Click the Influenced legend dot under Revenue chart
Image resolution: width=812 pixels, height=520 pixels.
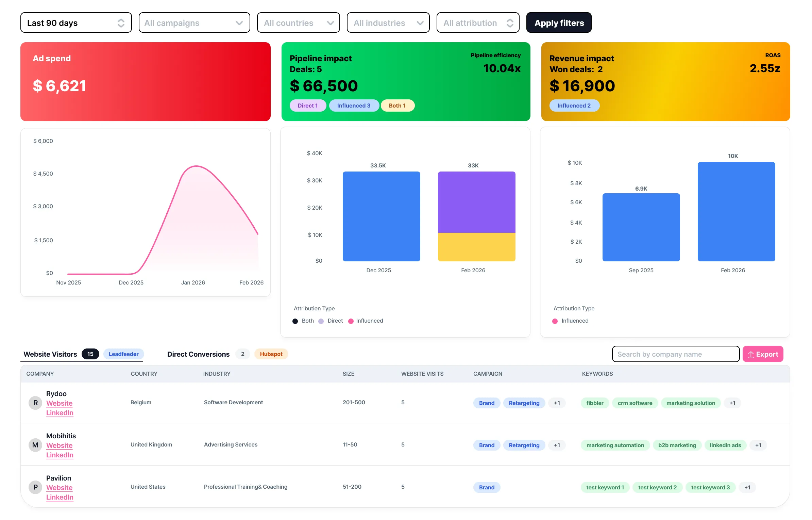[555, 321]
